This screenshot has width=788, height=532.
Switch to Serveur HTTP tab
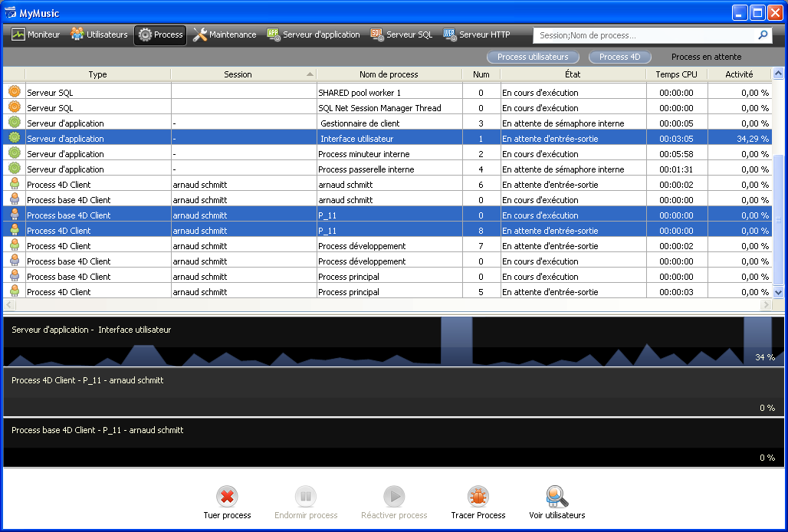[477, 34]
